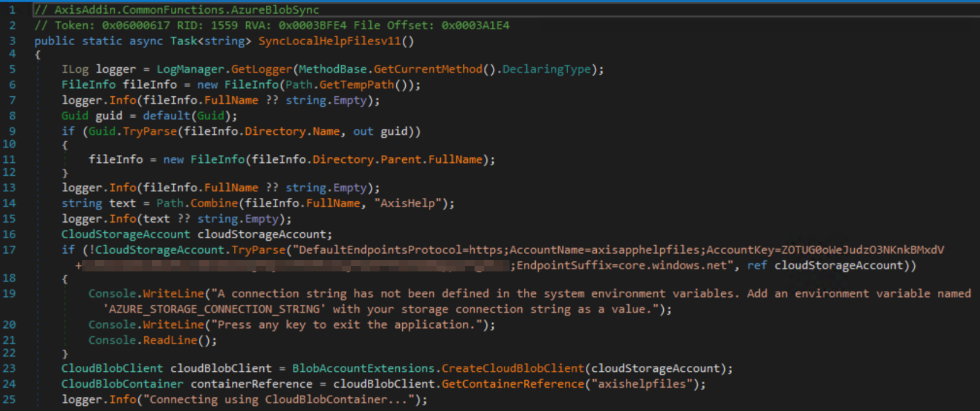This screenshot has width=980, height=411.
Task: Navigate to the BlobAccountExtensions class reference
Action: pos(363,368)
